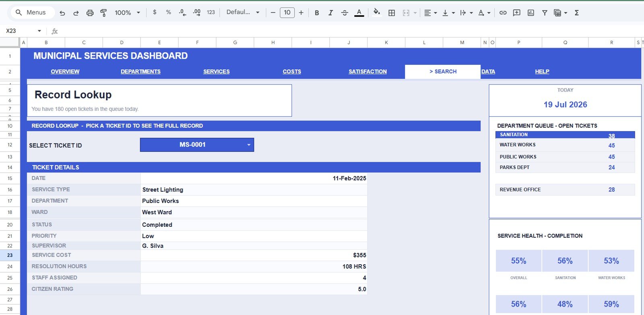Click the 'Street Lighting' service type cell

(x=254, y=189)
